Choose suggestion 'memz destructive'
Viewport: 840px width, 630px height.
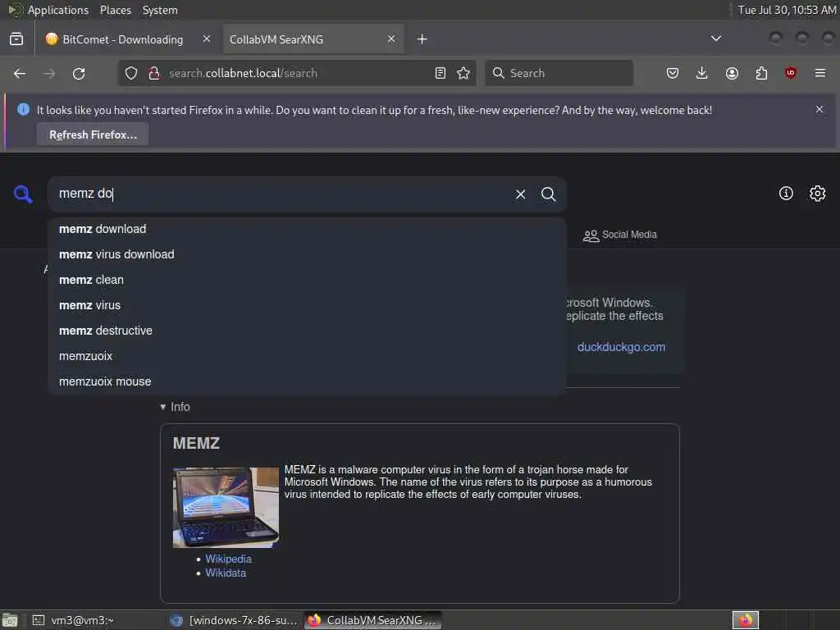click(x=307, y=331)
